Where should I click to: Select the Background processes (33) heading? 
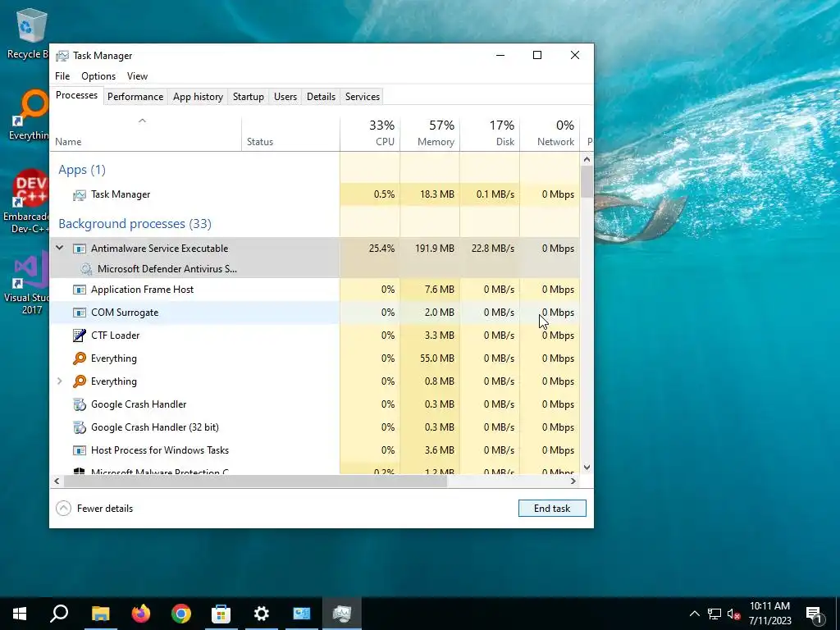(x=135, y=224)
